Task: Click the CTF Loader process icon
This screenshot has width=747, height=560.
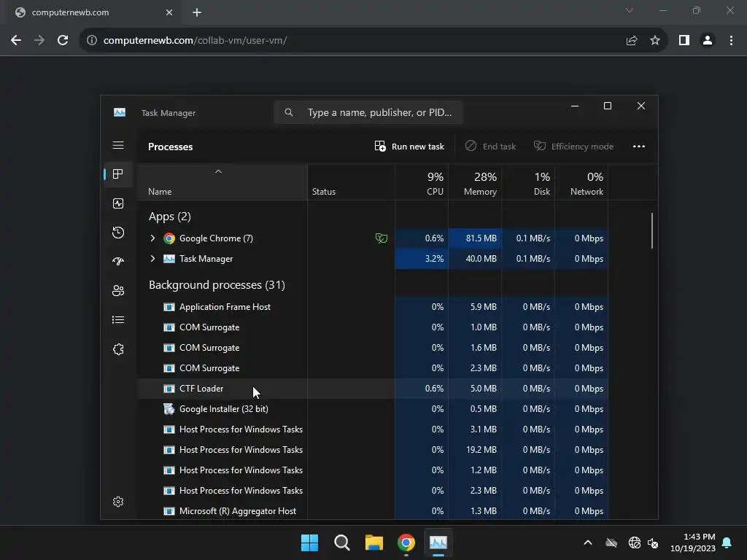Action: (x=169, y=389)
